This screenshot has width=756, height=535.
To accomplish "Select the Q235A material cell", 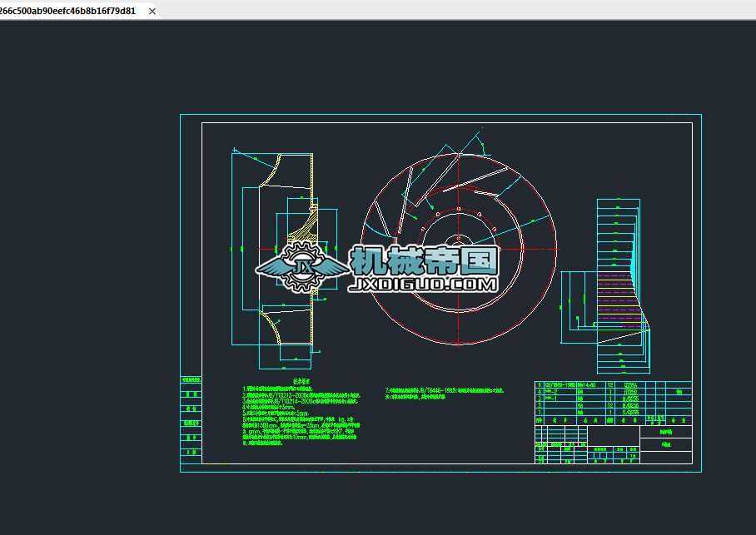I will pyautogui.click(x=629, y=384).
